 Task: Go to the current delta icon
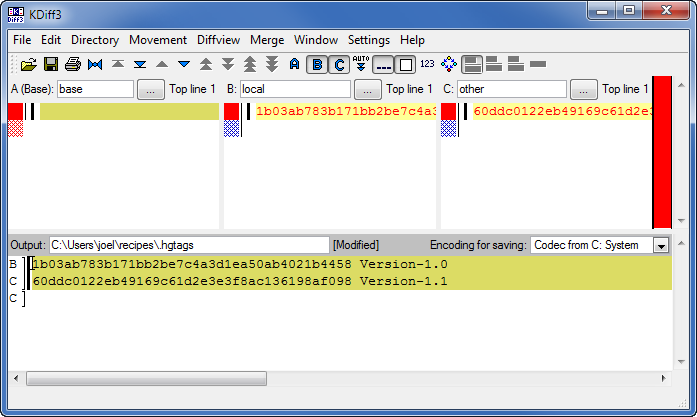coord(95,65)
